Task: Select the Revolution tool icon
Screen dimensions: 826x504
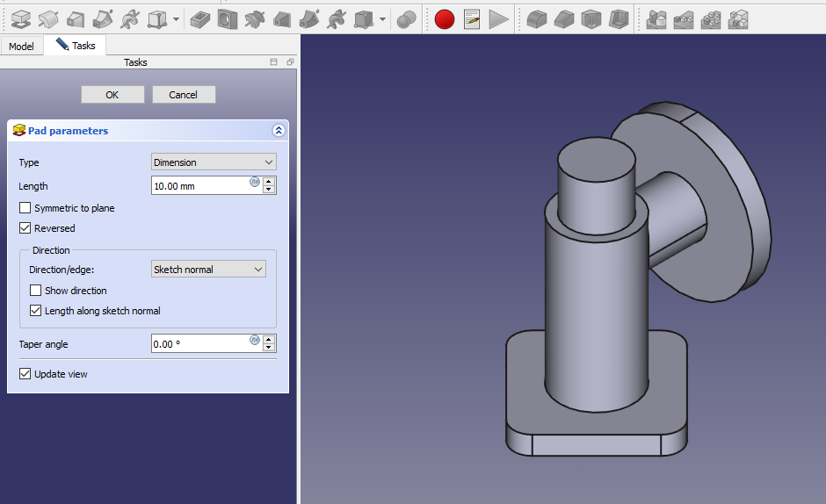Action: click(48, 18)
